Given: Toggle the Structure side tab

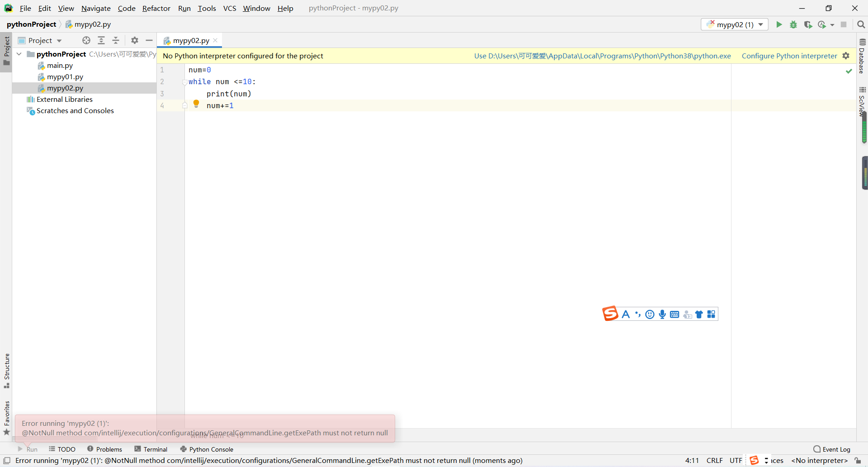Looking at the screenshot, I should point(6,371).
